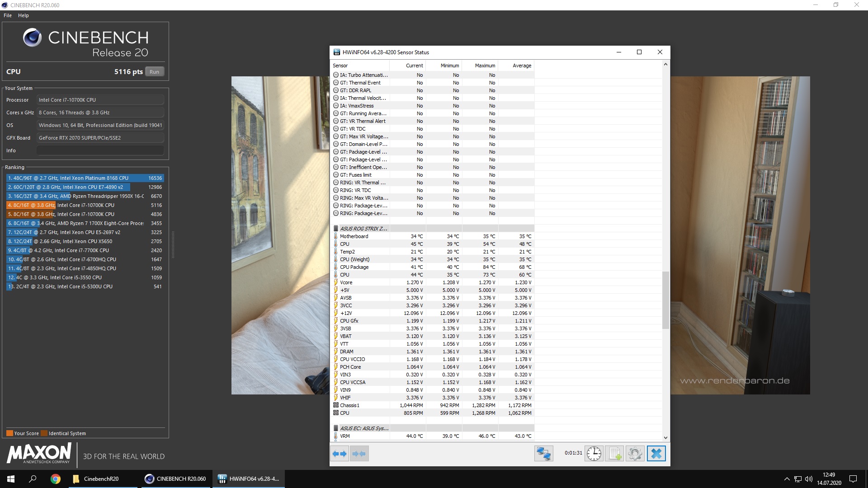Click the DRAM voltage lightning icon
The height and width of the screenshot is (488, 868).
[335, 352]
